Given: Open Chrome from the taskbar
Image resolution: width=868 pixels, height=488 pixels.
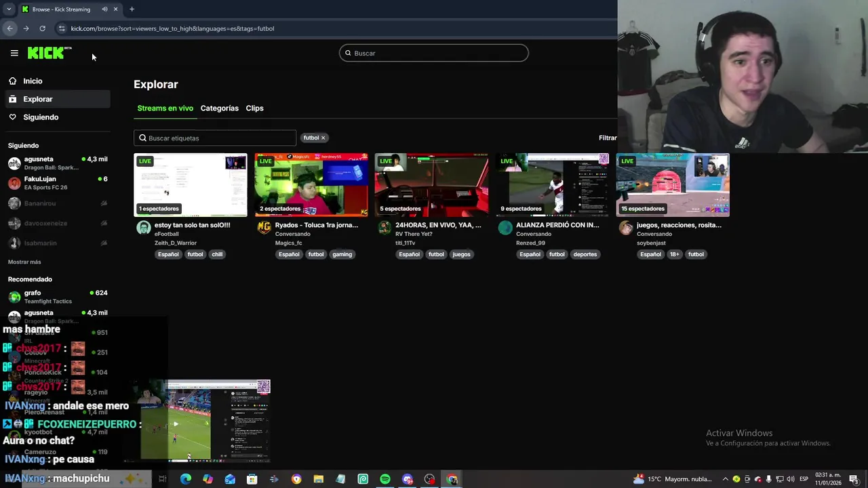Looking at the screenshot, I should tap(452, 479).
